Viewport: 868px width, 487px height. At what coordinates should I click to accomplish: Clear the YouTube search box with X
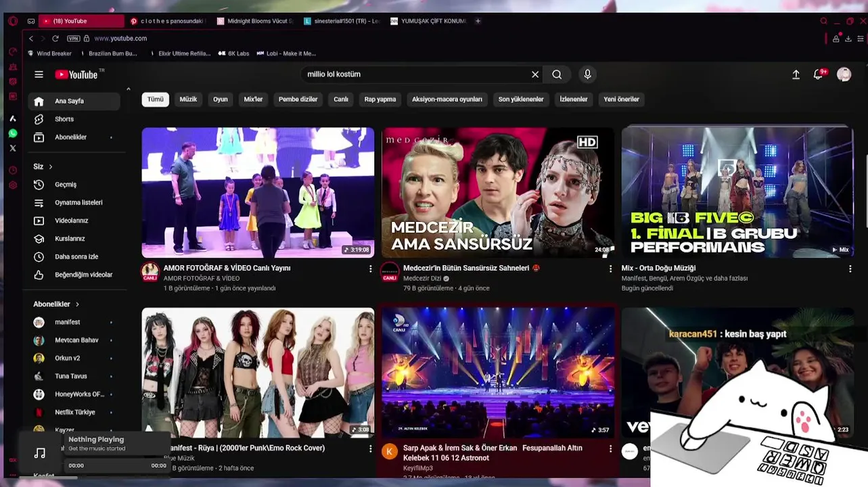[535, 74]
